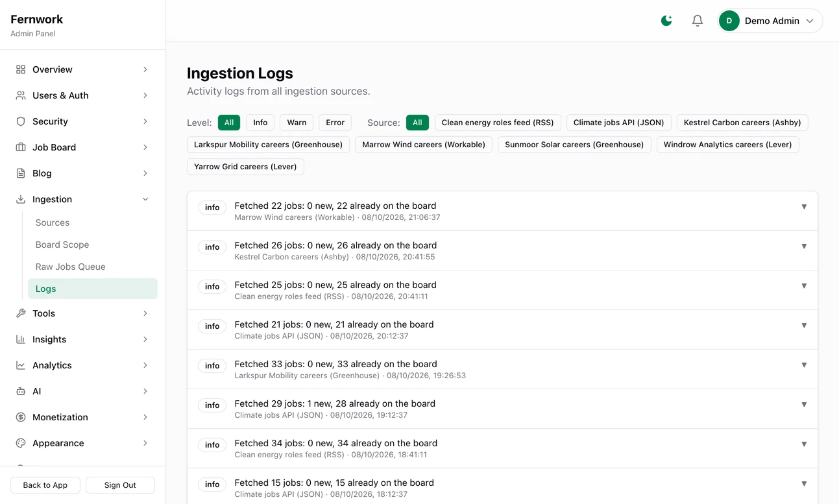The image size is (839, 504).
Task: Click info badge on Marrow Wind log
Action: click(212, 208)
